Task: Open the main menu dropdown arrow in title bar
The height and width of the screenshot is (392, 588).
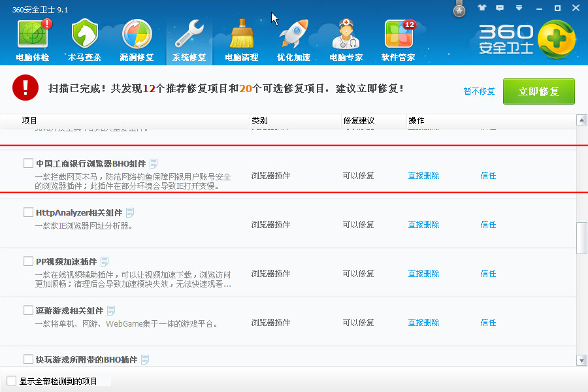Action: 519,8
